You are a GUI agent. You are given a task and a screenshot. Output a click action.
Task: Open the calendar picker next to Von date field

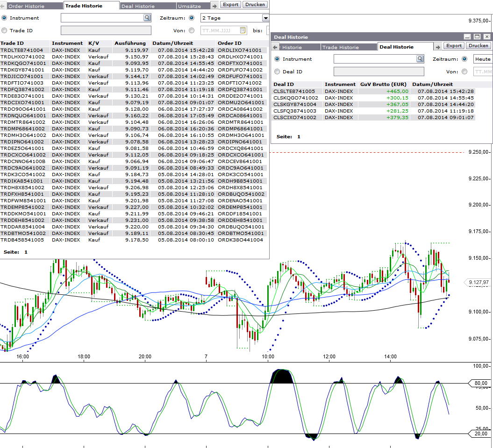click(243, 30)
